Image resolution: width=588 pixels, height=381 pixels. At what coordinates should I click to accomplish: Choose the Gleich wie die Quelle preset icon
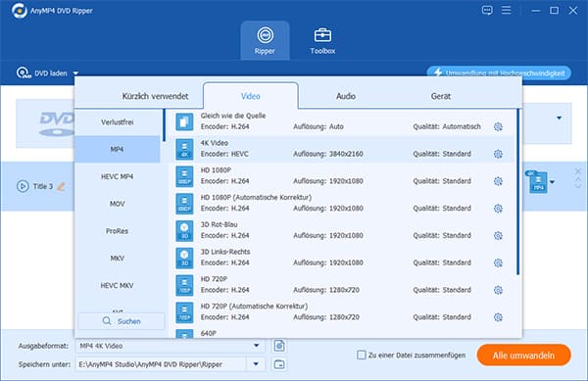[x=184, y=121]
